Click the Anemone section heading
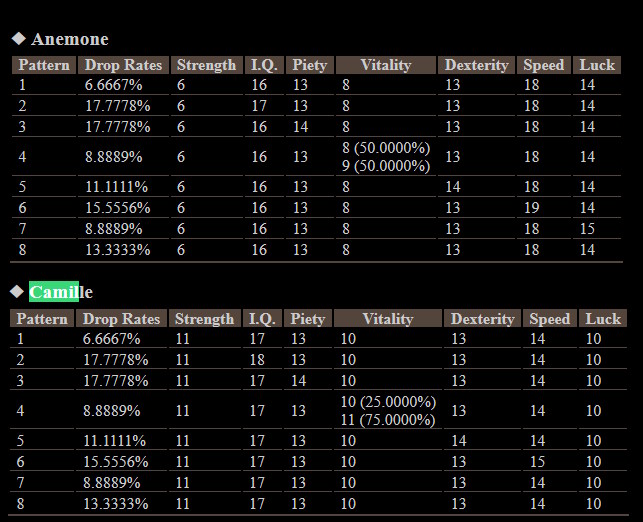 [x=70, y=39]
